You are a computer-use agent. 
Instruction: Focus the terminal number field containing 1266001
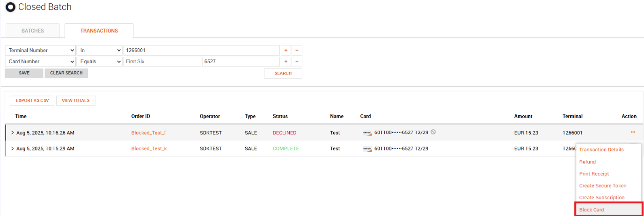point(201,50)
